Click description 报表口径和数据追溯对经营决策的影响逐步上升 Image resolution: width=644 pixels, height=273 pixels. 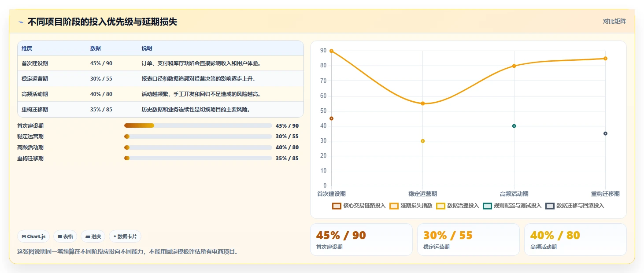tap(199, 79)
